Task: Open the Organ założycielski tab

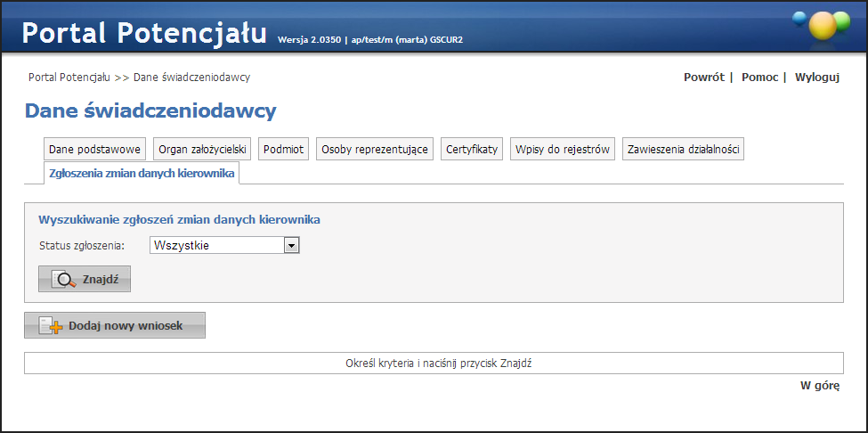Action: pos(203,150)
